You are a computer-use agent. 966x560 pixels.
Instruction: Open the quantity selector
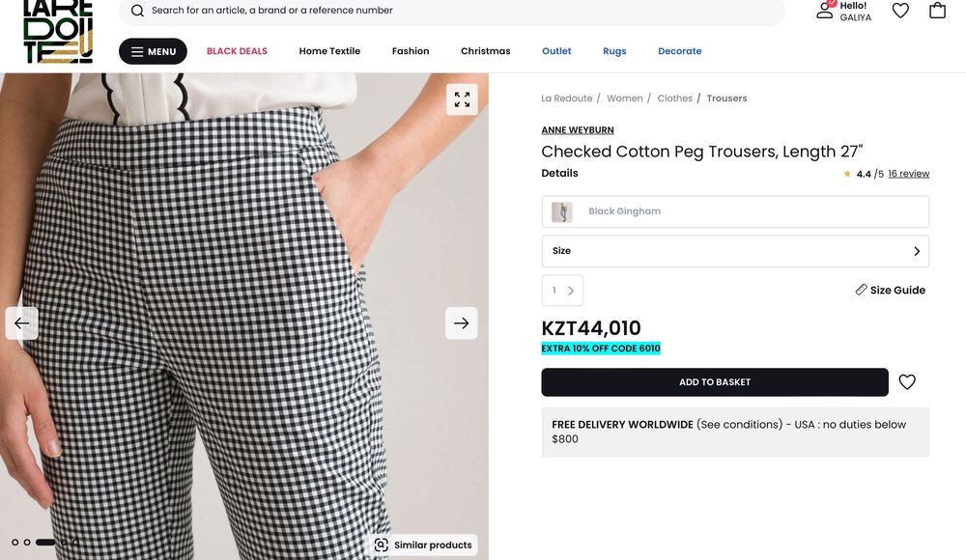(562, 291)
